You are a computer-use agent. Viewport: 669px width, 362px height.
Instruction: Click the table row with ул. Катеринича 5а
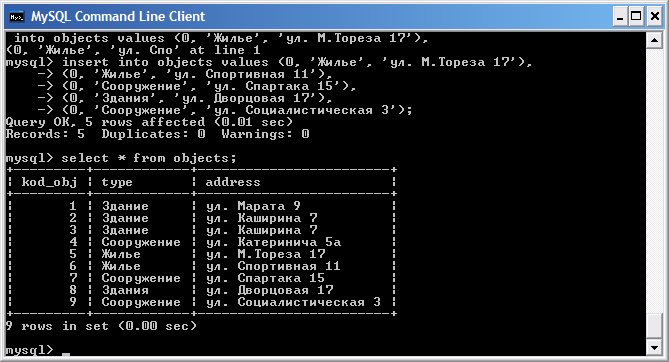(x=201, y=242)
